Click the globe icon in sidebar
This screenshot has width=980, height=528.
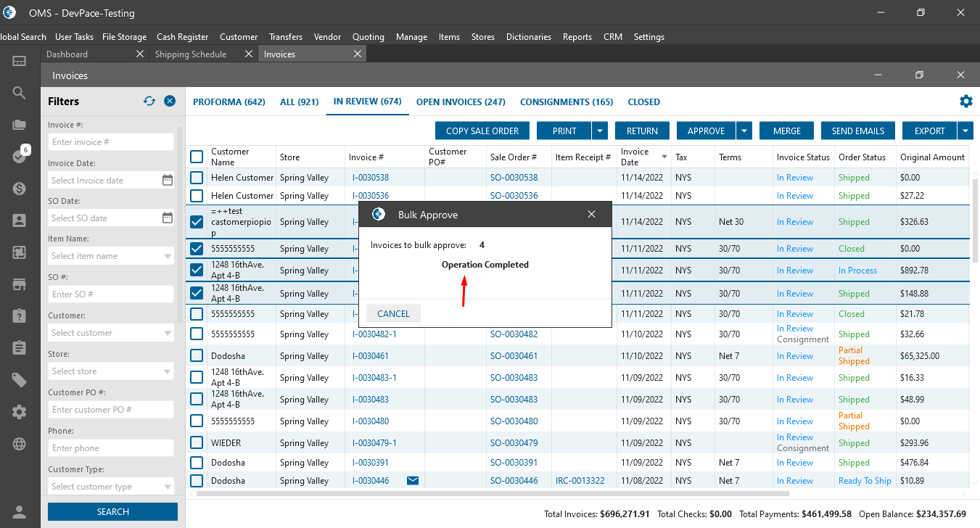click(x=20, y=444)
